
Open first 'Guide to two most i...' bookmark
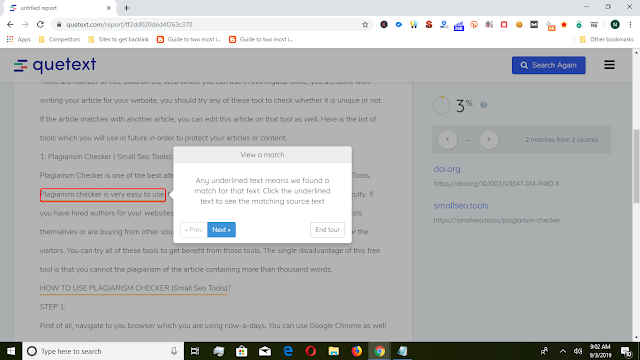pyautogui.click(x=189, y=40)
